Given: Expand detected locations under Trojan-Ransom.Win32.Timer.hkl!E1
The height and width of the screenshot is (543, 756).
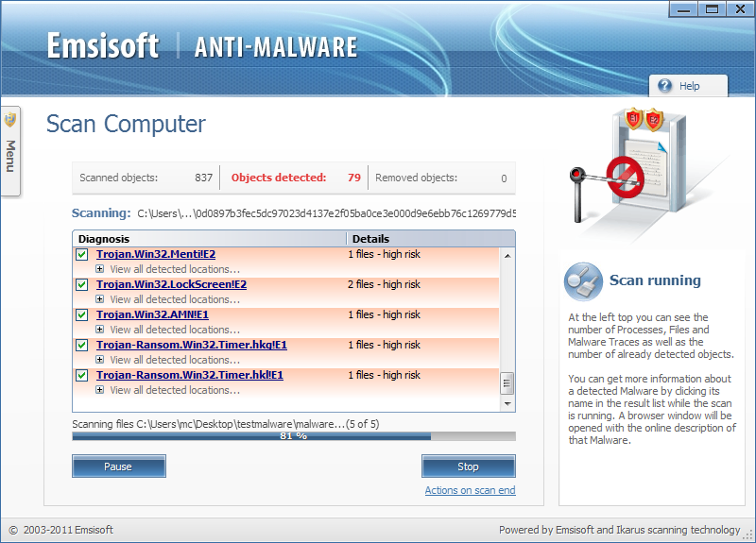Looking at the screenshot, I should click(x=100, y=390).
